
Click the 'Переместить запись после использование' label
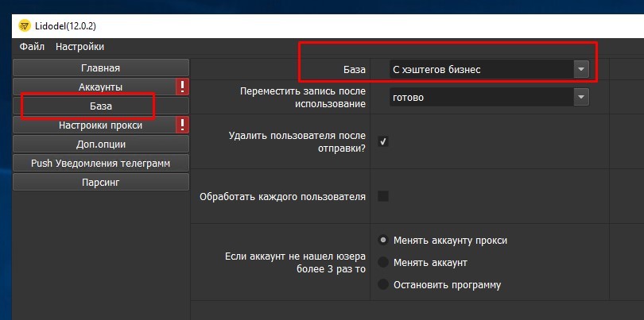(303, 97)
